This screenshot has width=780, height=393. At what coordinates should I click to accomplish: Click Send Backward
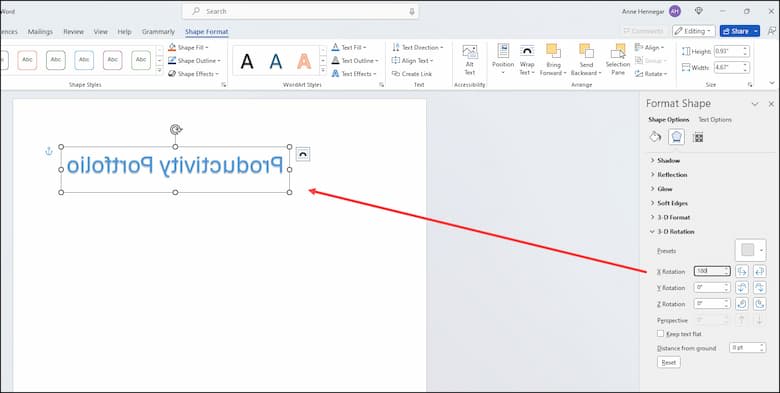click(586, 60)
